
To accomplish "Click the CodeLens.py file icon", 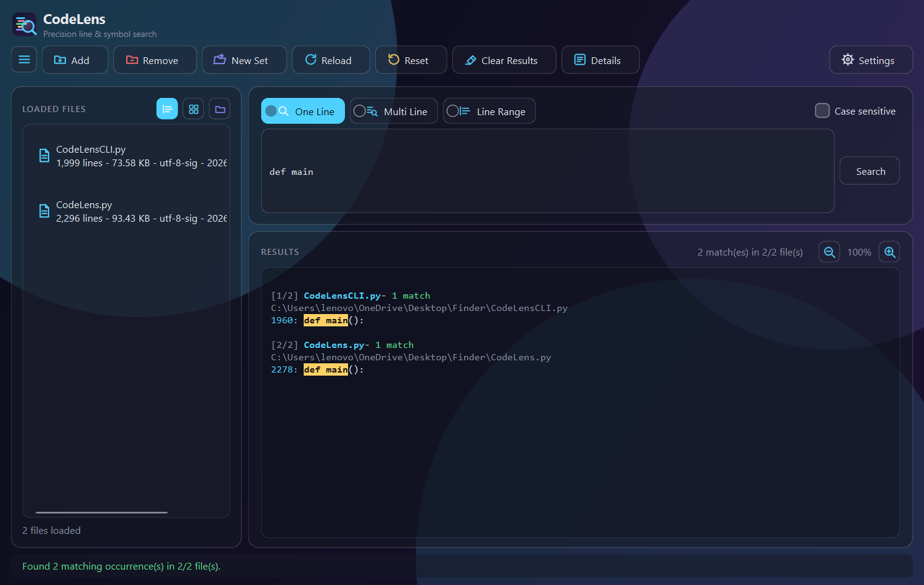I will (44, 211).
